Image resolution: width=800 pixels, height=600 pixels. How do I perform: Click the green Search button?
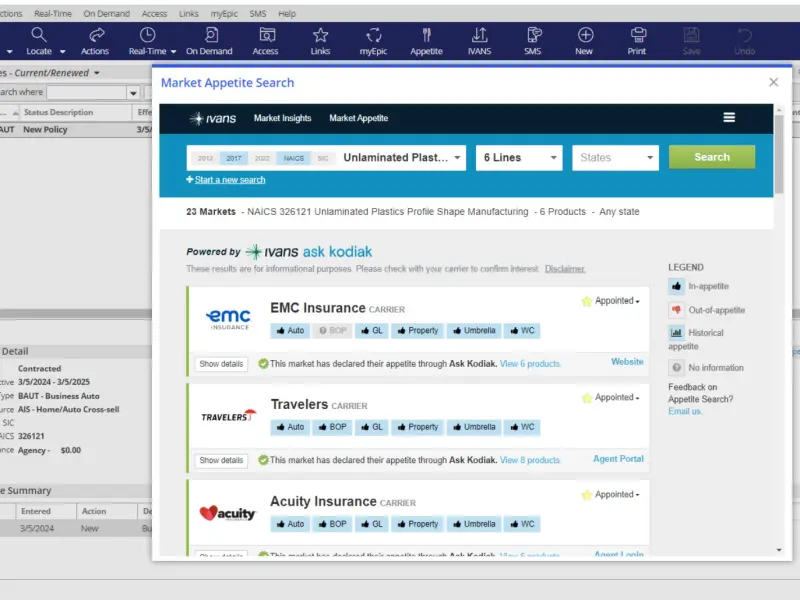[712, 157]
